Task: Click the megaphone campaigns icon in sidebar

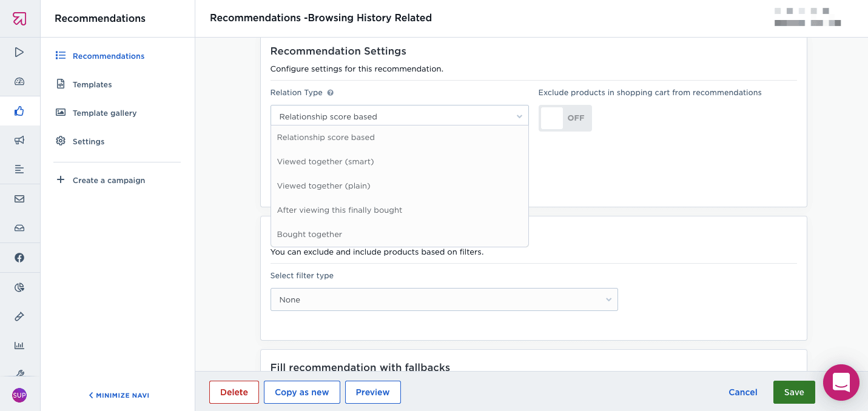Action: pyautogui.click(x=19, y=140)
